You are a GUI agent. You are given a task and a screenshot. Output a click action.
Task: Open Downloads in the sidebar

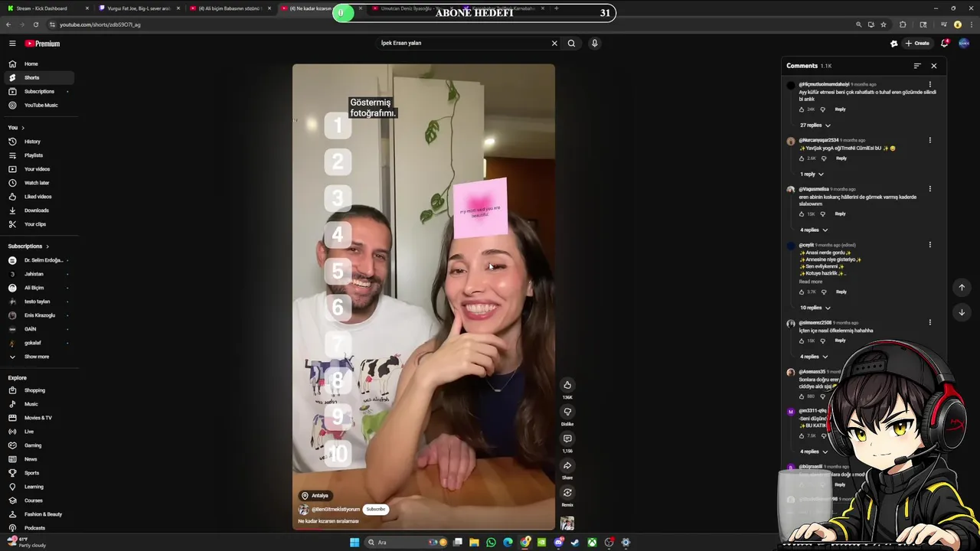[x=38, y=210]
